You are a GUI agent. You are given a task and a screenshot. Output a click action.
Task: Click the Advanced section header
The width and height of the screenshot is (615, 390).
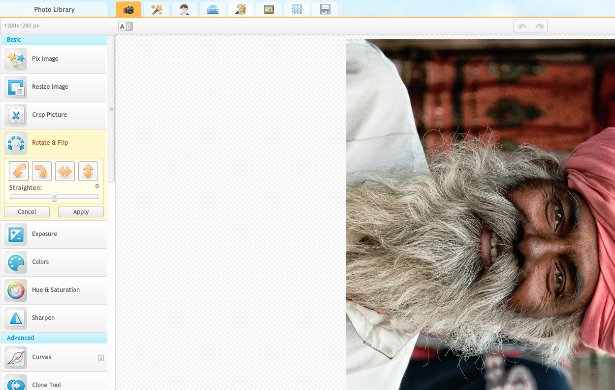coord(54,338)
